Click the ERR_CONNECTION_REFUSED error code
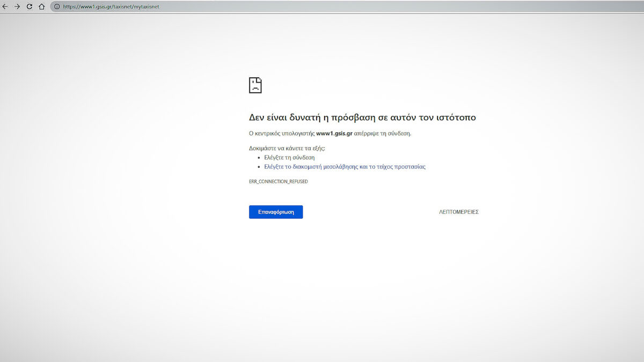This screenshot has width=644, height=362. [278, 182]
